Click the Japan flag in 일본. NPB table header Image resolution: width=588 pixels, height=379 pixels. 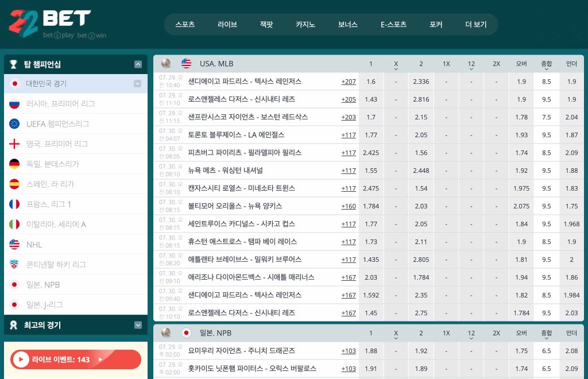click(186, 332)
